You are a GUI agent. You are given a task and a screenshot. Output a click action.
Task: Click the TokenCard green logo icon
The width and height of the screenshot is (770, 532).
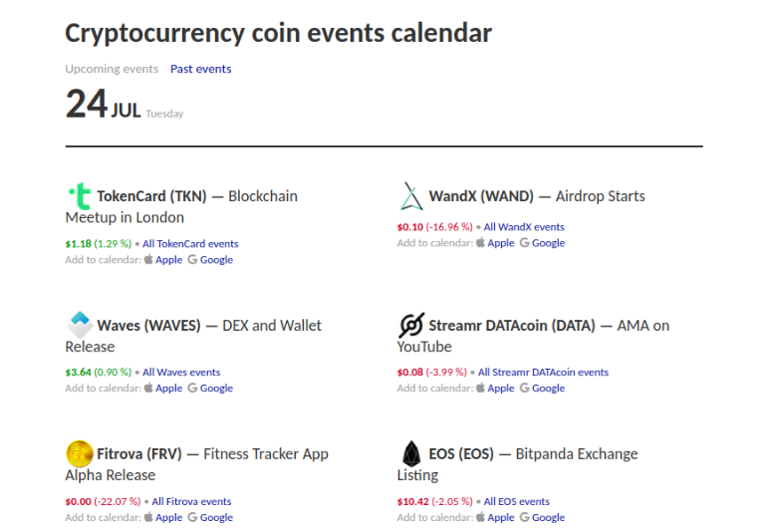click(x=79, y=196)
